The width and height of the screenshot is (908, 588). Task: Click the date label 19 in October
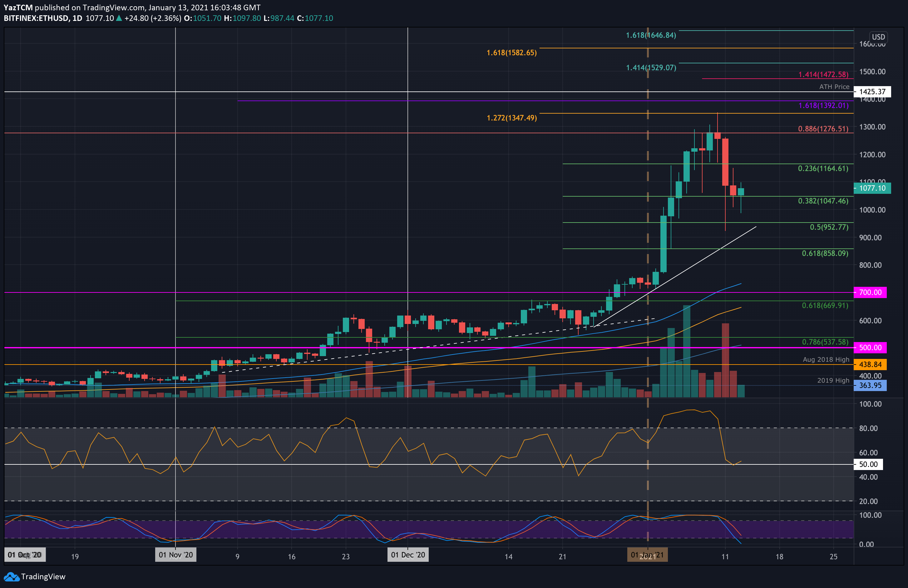tap(75, 556)
